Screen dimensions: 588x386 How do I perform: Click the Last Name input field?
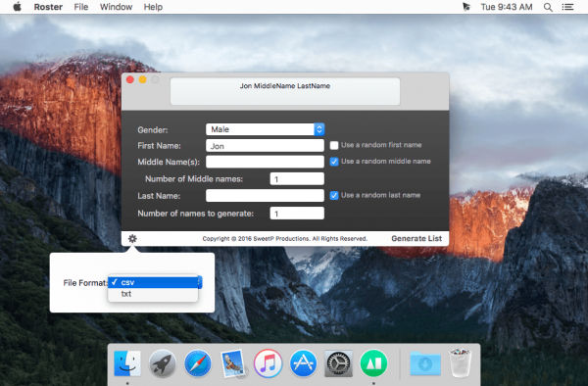click(x=265, y=196)
